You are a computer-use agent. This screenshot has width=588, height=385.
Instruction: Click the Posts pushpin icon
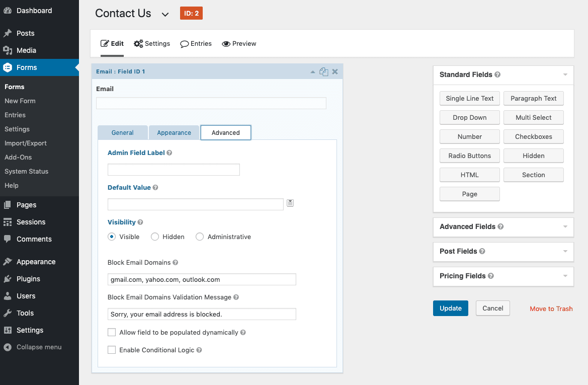tap(8, 33)
